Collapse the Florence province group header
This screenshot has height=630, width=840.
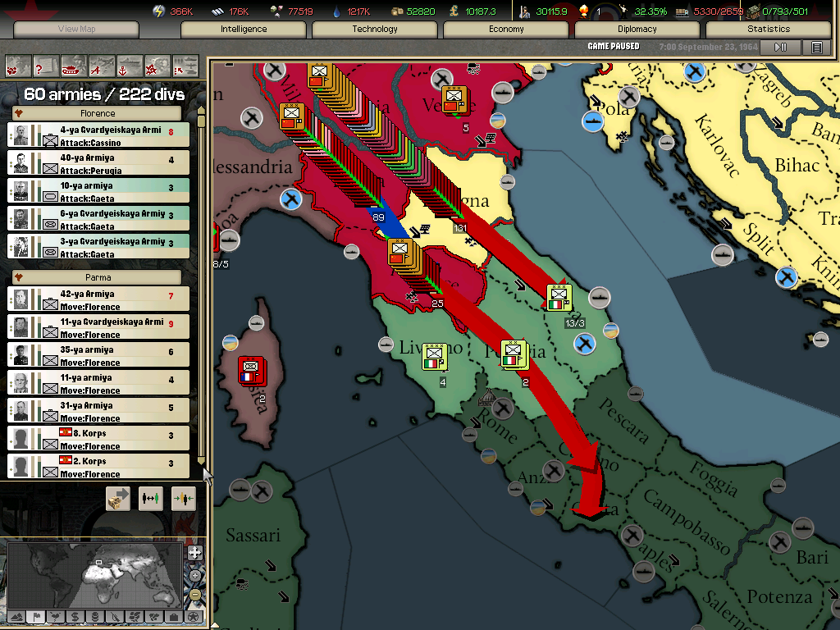(x=98, y=113)
